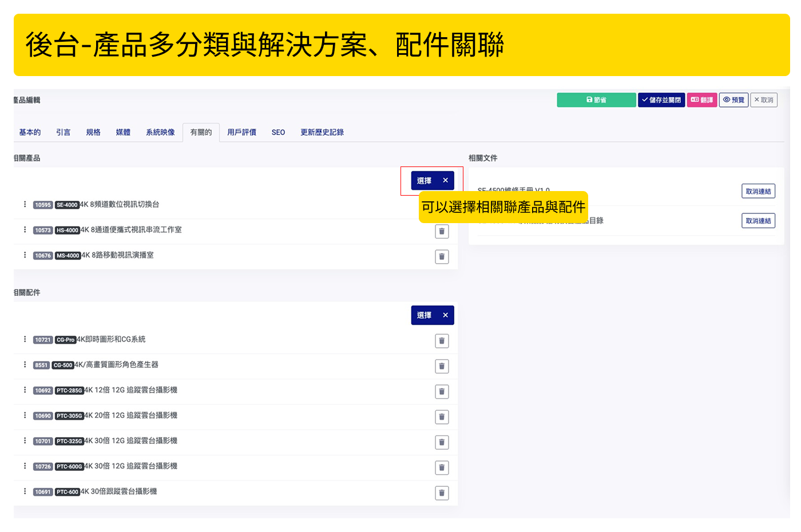This screenshot has height=532, width=801.
Task: Delete PTC-600G accessory row
Action: 442,468
